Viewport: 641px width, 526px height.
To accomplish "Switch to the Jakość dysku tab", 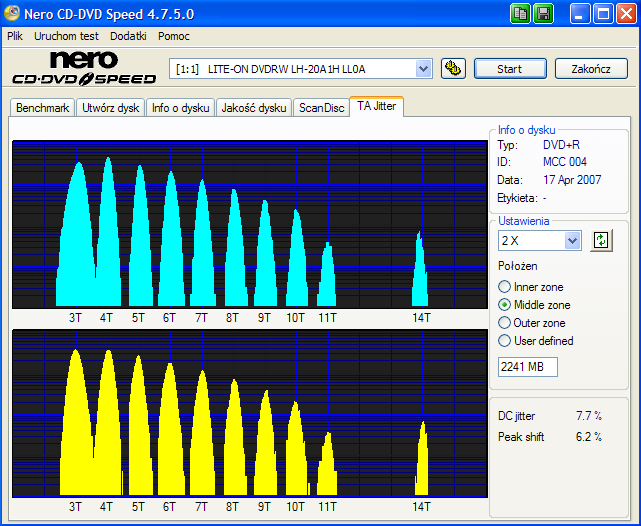I will pos(254,108).
